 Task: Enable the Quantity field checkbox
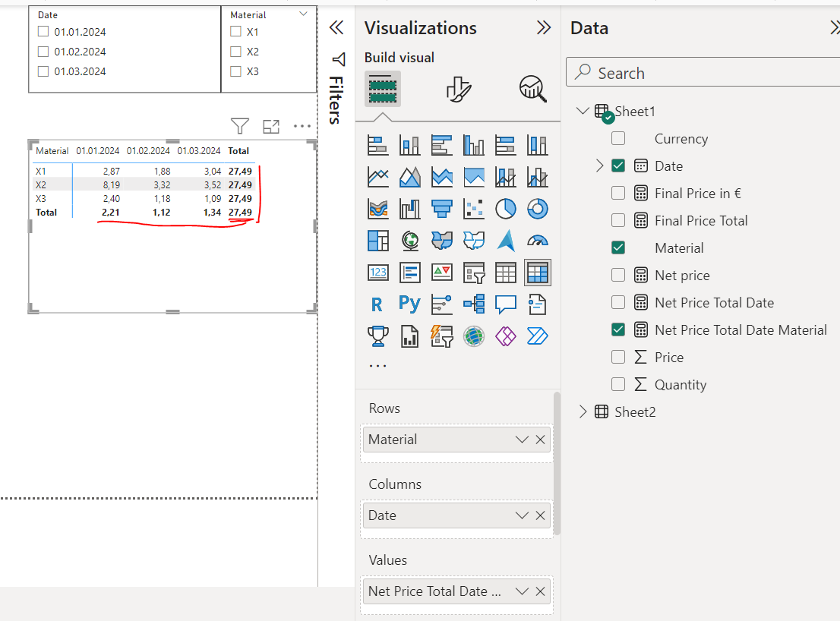pyautogui.click(x=618, y=384)
